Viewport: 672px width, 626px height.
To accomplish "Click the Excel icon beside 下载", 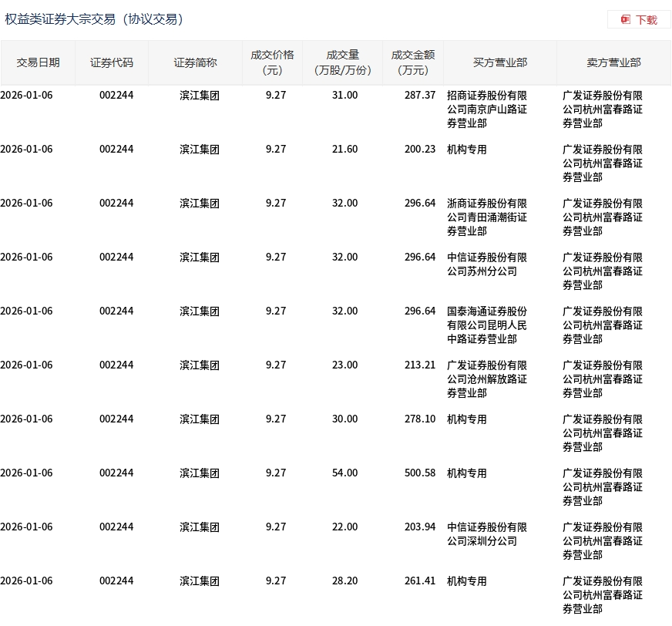I will click(x=626, y=20).
